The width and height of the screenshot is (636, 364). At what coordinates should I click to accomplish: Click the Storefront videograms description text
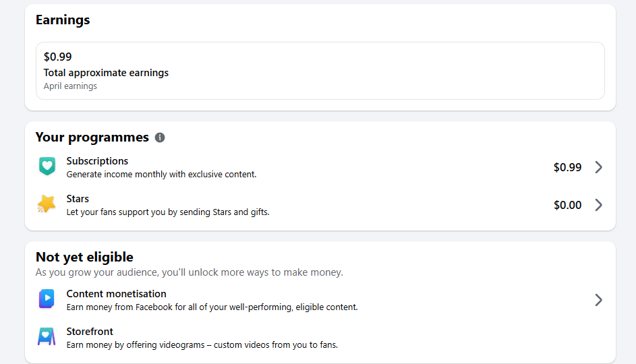click(202, 345)
